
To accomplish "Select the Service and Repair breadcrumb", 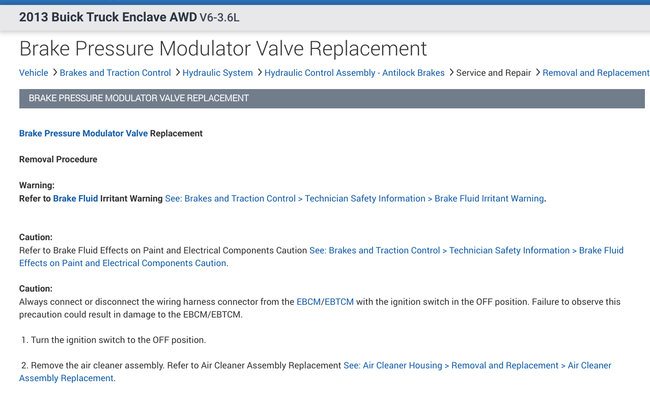I will click(x=492, y=73).
